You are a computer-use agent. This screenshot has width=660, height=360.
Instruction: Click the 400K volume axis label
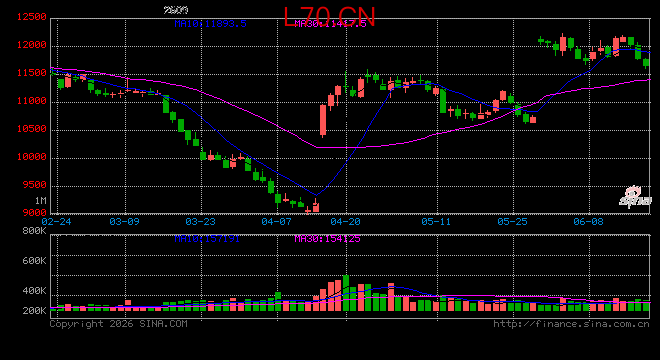(35, 291)
